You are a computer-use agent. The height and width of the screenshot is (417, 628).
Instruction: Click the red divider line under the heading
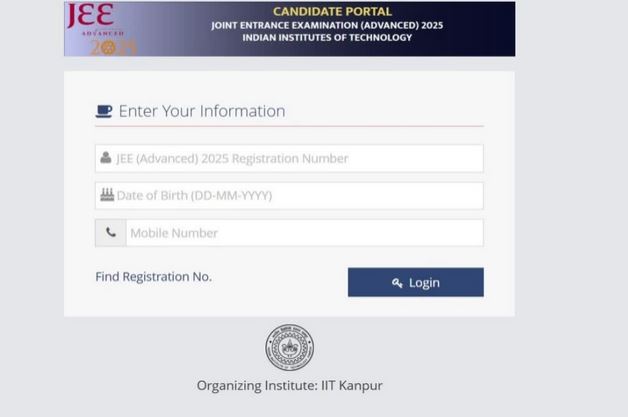coord(289,126)
